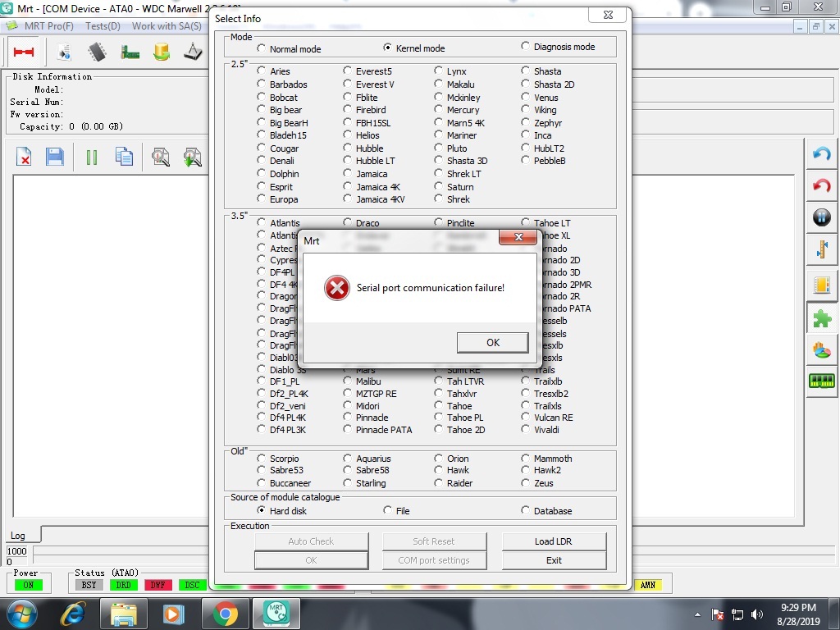Select the Zeus old drive family
The image size is (840, 630).
[525, 482]
